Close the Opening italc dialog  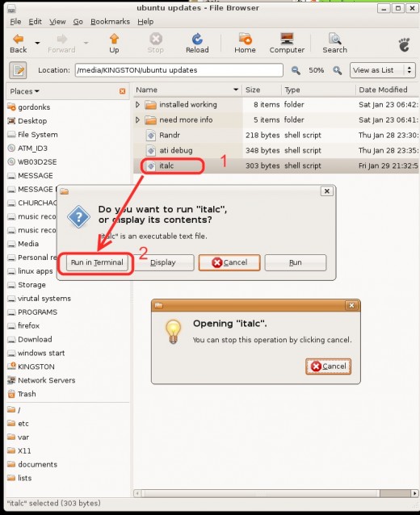[x=351, y=305]
